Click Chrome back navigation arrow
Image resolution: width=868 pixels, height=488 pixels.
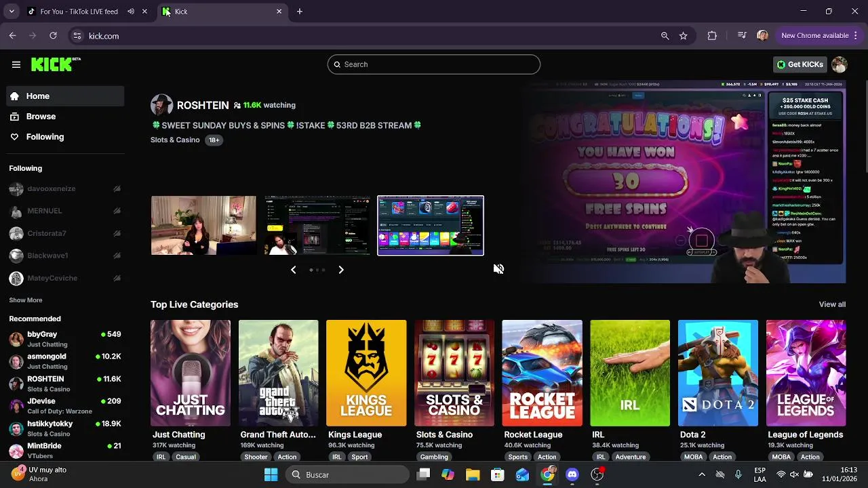(x=12, y=36)
